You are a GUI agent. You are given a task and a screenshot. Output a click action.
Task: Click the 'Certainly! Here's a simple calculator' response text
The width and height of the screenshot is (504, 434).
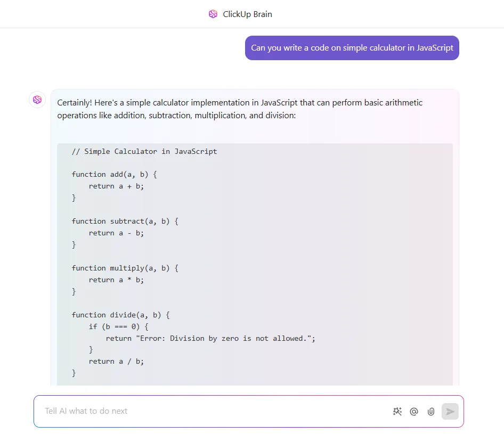[x=240, y=109]
